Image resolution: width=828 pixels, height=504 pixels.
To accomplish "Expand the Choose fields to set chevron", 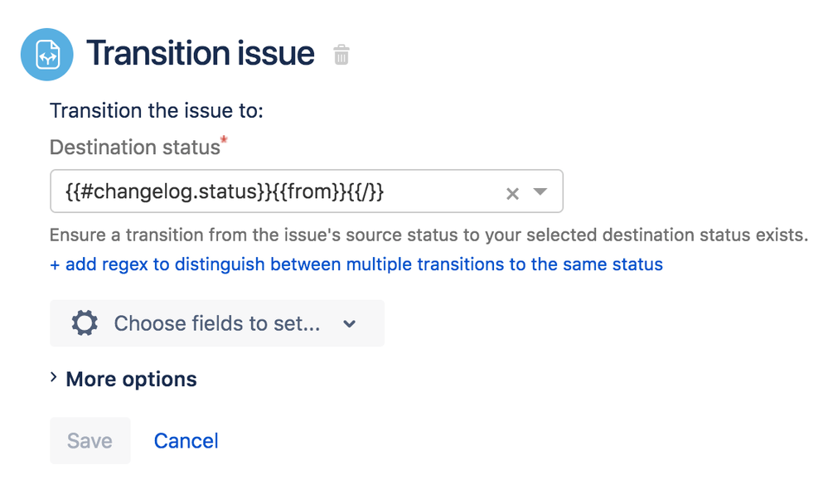I will point(350,324).
